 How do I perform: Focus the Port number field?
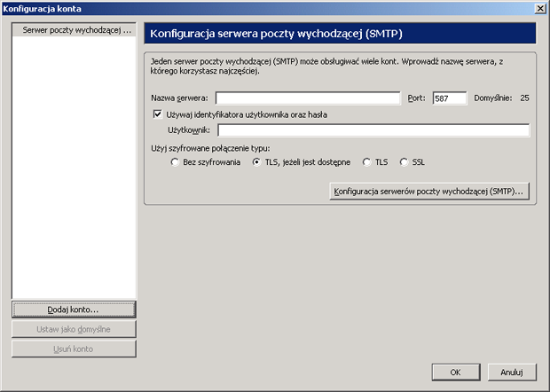click(x=449, y=98)
